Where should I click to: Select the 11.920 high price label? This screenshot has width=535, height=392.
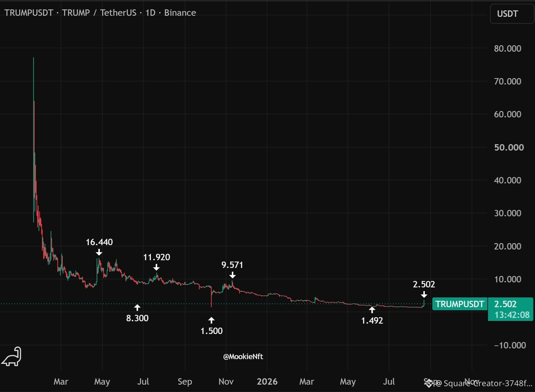(x=157, y=257)
